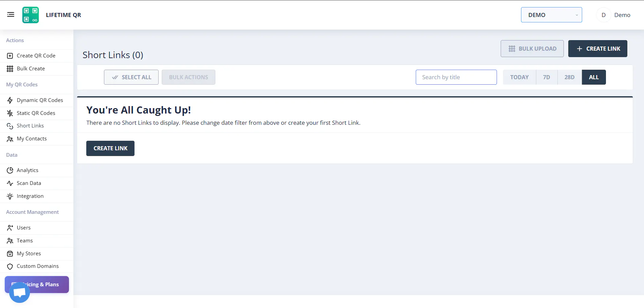Go to Static QR Codes

[37, 113]
